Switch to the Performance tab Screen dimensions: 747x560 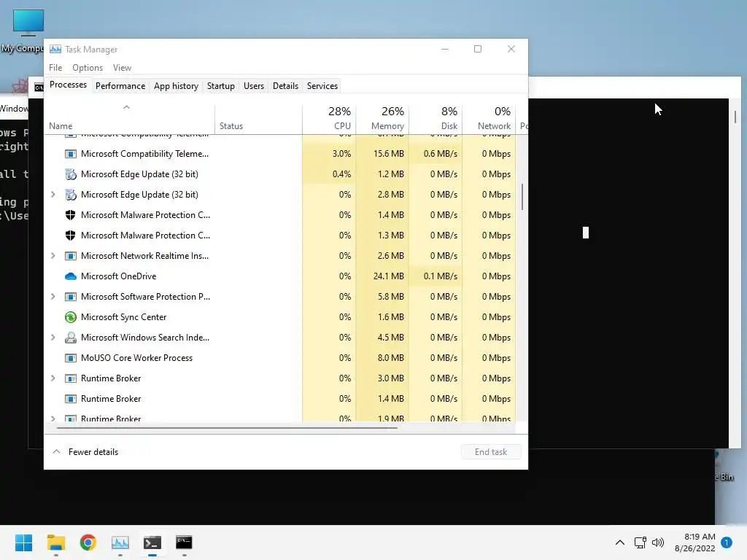[x=120, y=86]
